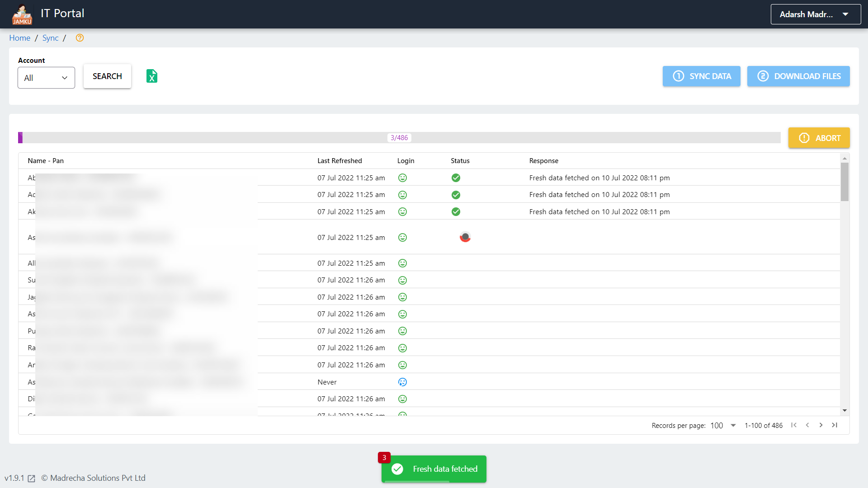Click the DOWNLOAD FILES button

point(798,76)
